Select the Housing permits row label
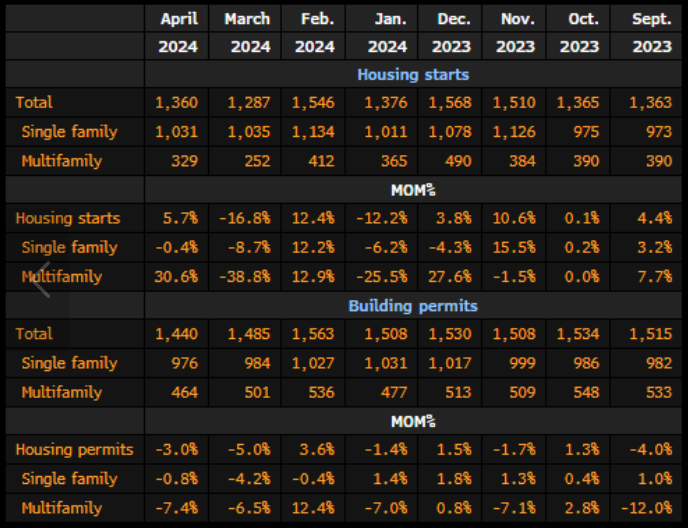Viewport: 688px width, 528px height. [x=74, y=450]
